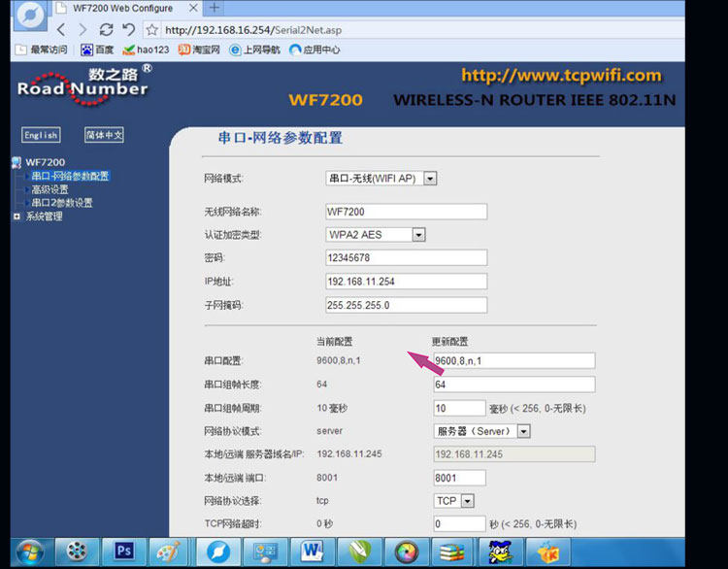Open Microsoft Word from the taskbar
Viewport: 728px width, 569px height.
click(x=312, y=552)
